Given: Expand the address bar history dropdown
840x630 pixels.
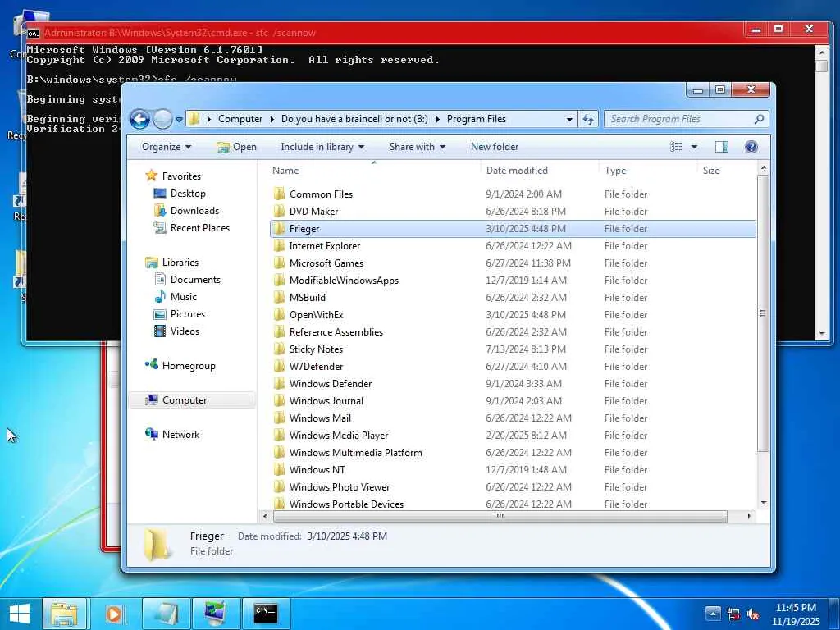Looking at the screenshot, I should tap(569, 119).
